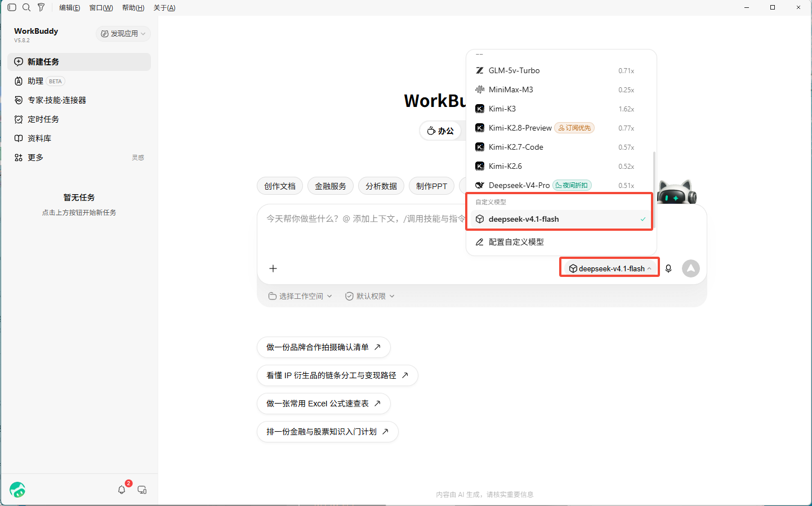Open 定时任务 in sidebar
Screen dimensions: 812x506
click(79, 119)
